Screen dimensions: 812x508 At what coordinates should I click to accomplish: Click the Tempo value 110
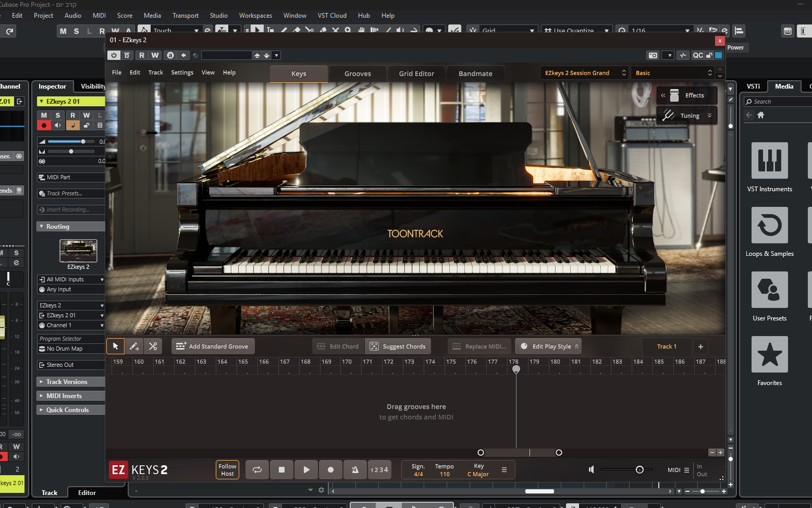coord(445,474)
